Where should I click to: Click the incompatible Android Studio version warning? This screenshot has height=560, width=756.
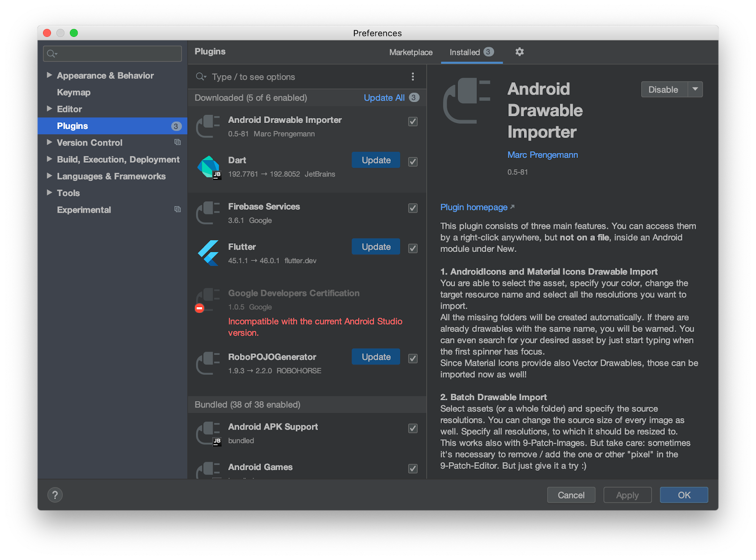point(315,327)
